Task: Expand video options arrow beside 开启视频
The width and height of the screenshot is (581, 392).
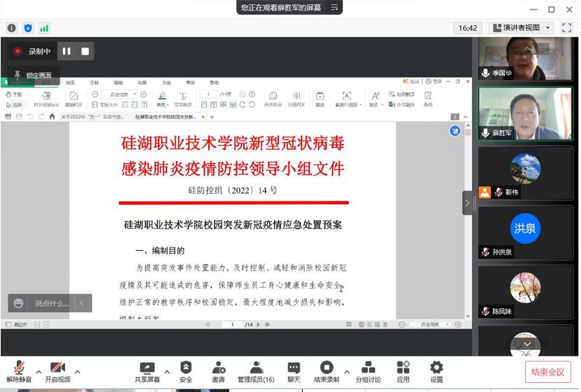Action: (77, 372)
